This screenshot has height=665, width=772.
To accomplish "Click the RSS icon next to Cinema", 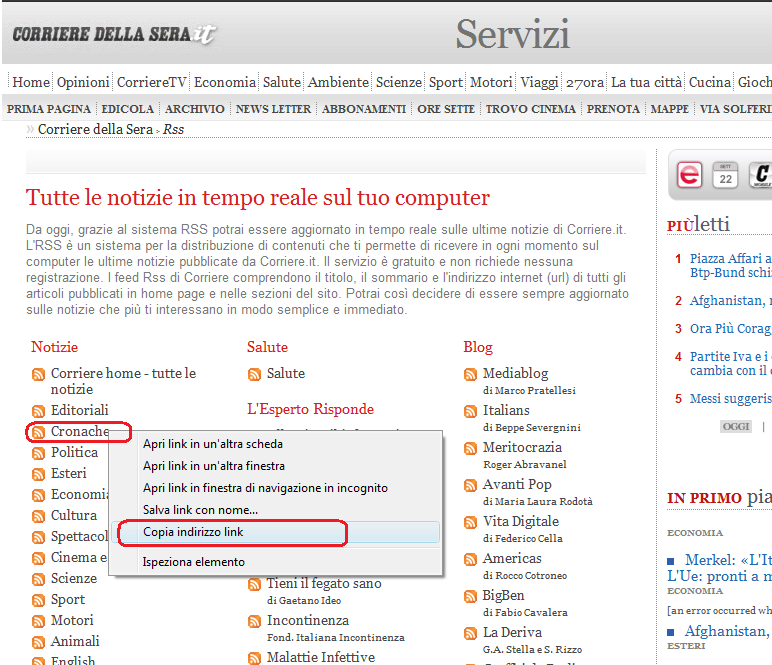I will pyautogui.click(x=38, y=559).
